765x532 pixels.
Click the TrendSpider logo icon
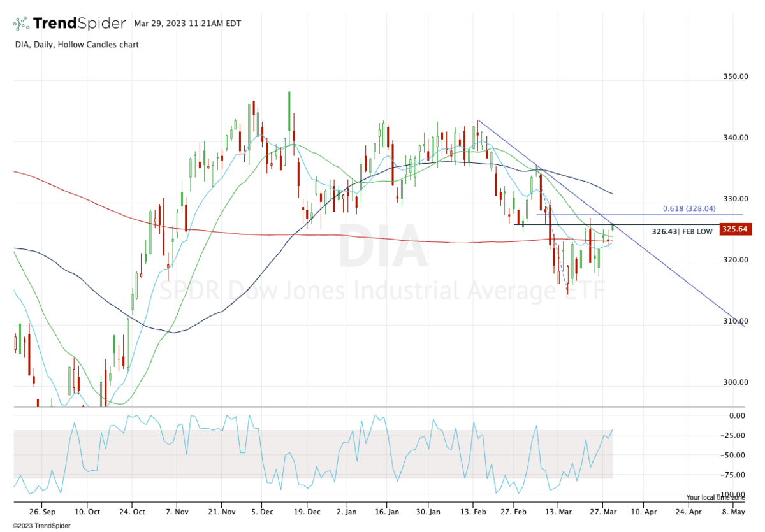coord(21,24)
